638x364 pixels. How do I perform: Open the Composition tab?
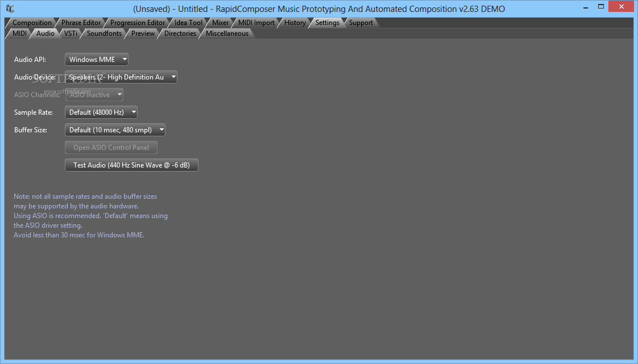tap(32, 23)
